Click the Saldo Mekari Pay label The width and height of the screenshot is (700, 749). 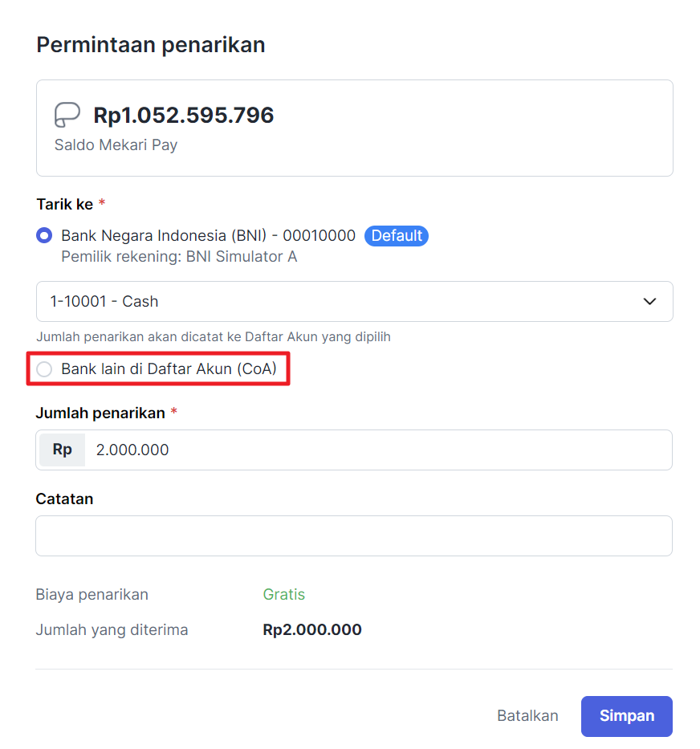click(116, 145)
